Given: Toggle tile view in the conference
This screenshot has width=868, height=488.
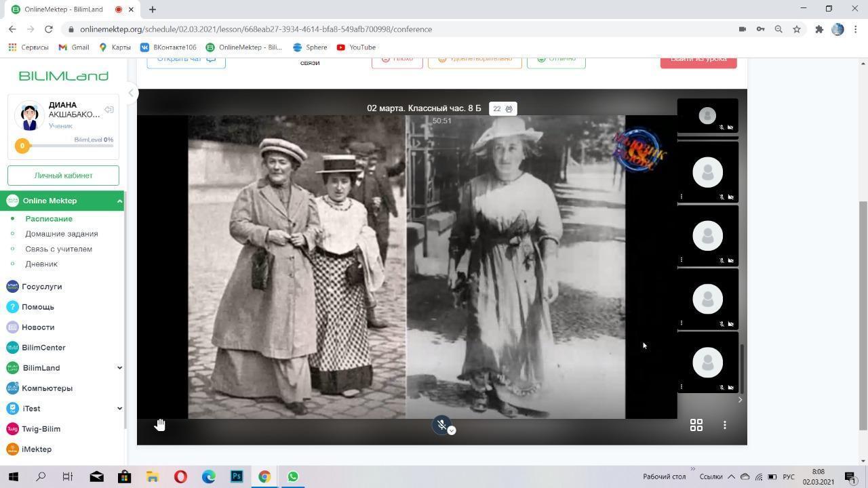Looking at the screenshot, I should point(696,425).
